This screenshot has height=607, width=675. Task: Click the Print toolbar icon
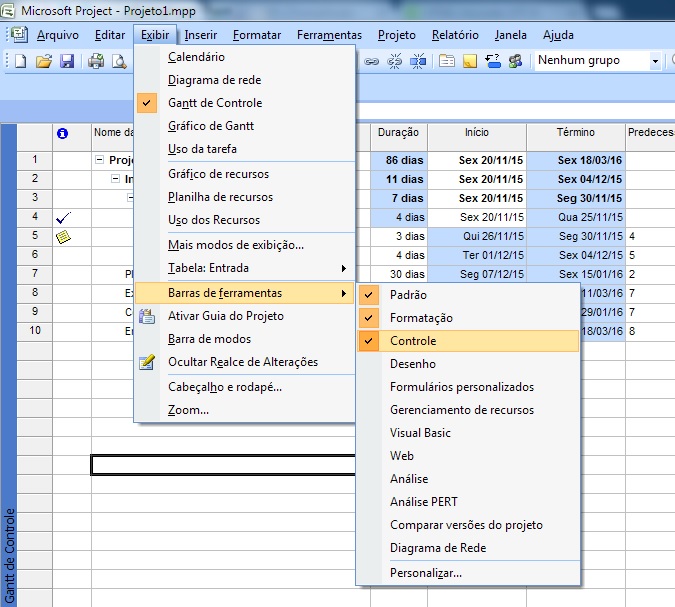point(96,61)
